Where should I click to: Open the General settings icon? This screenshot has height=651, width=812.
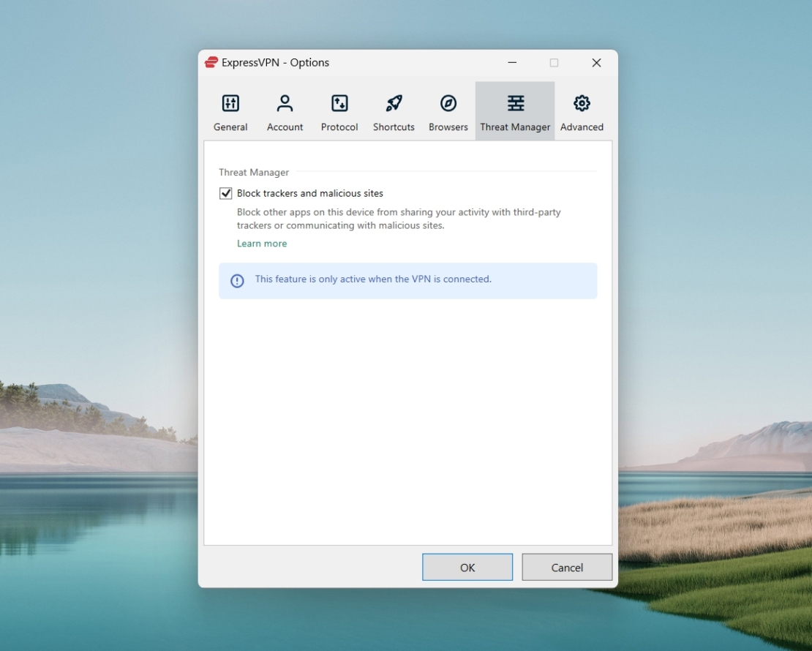[x=230, y=103]
